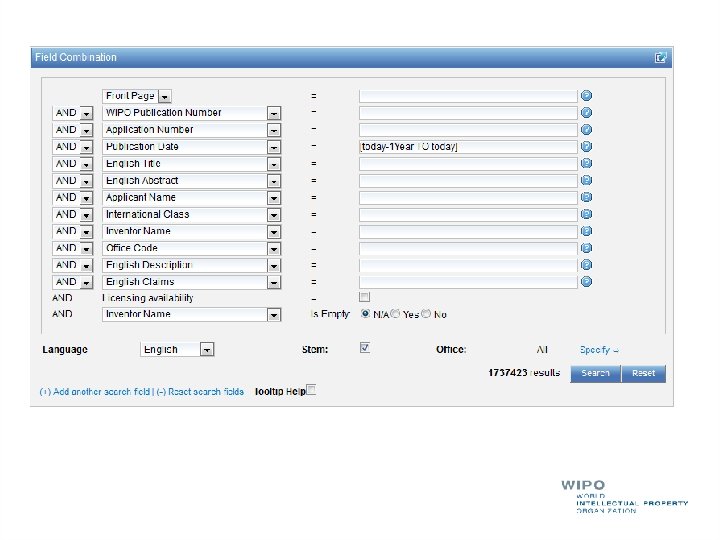Click the Specify office link
720x540 pixels.
click(x=599, y=350)
